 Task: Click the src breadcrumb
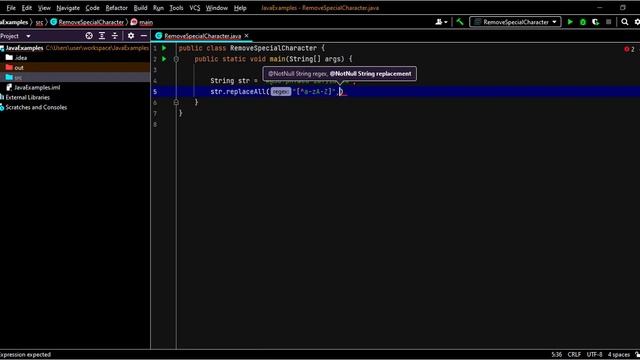click(x=39, y=22)
